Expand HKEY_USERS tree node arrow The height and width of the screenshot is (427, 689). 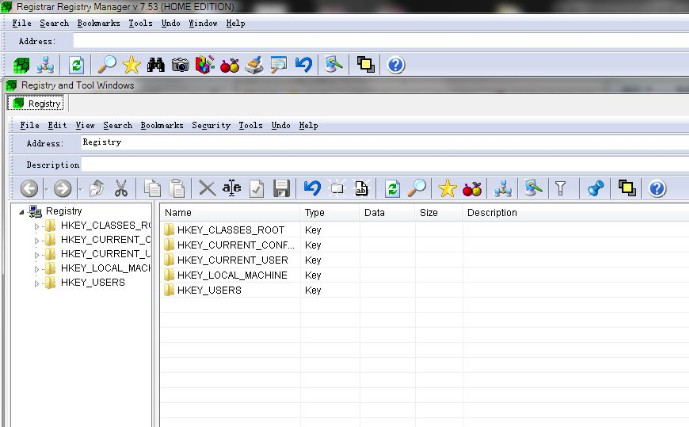pos(37,283)
